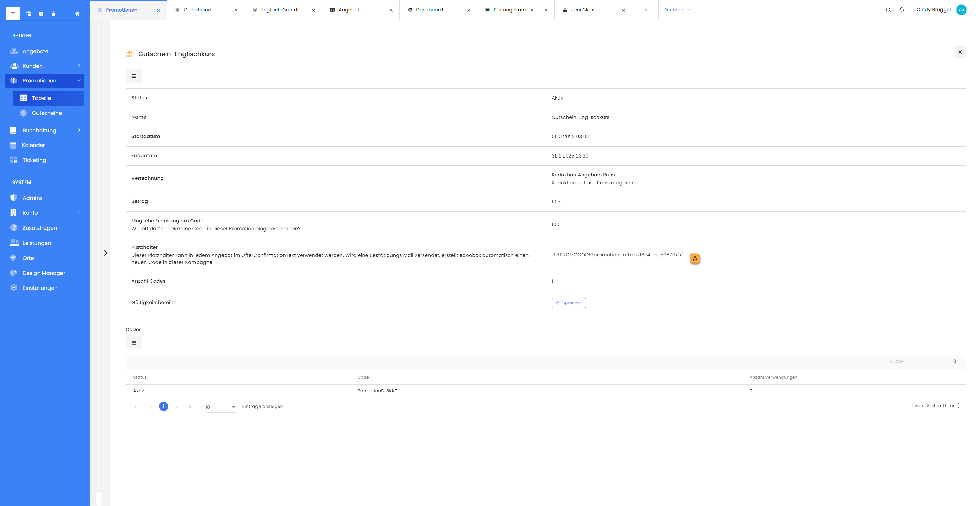Click the orange A badge by placeholder
Screen dimensions: 980x506
click(695, 259)
